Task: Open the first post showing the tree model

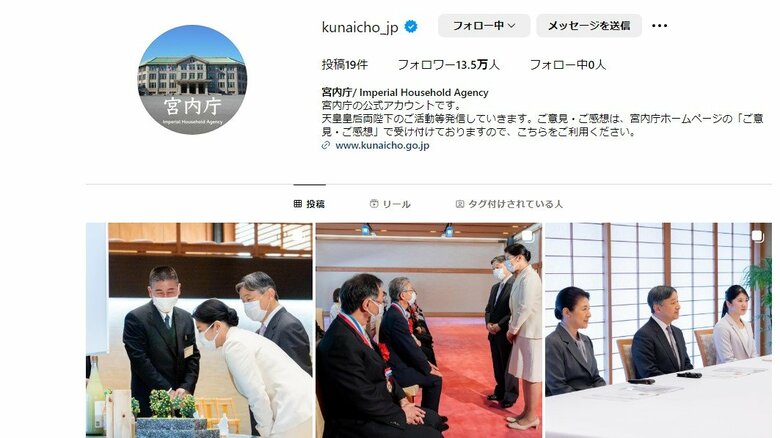Action: (199, 330)
